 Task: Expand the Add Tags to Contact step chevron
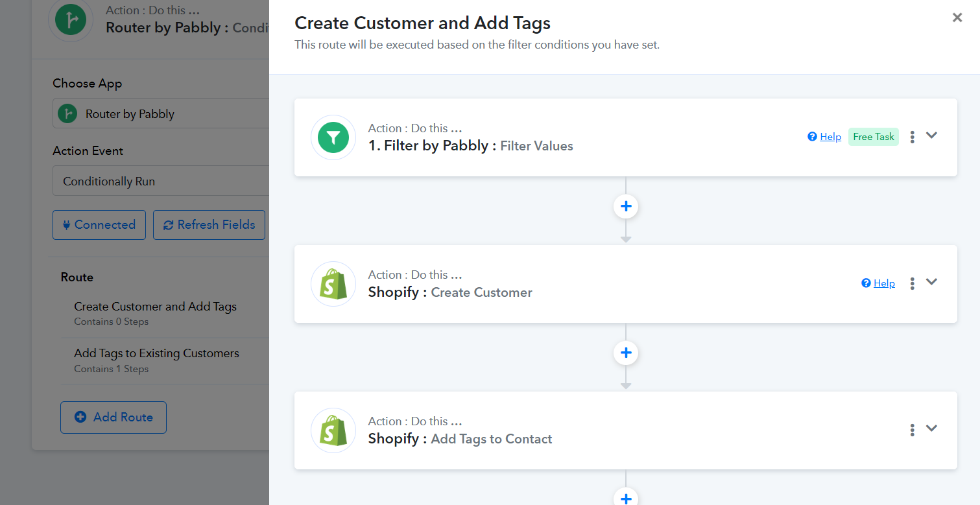pos(931,429)
